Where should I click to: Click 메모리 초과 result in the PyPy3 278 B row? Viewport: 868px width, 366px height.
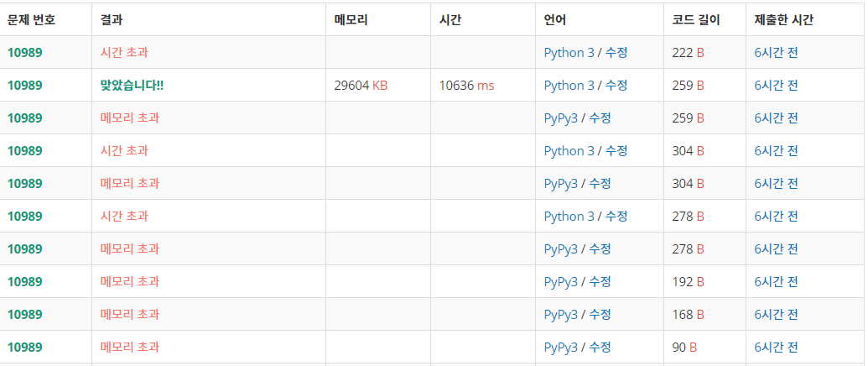(x=129, y=249)
